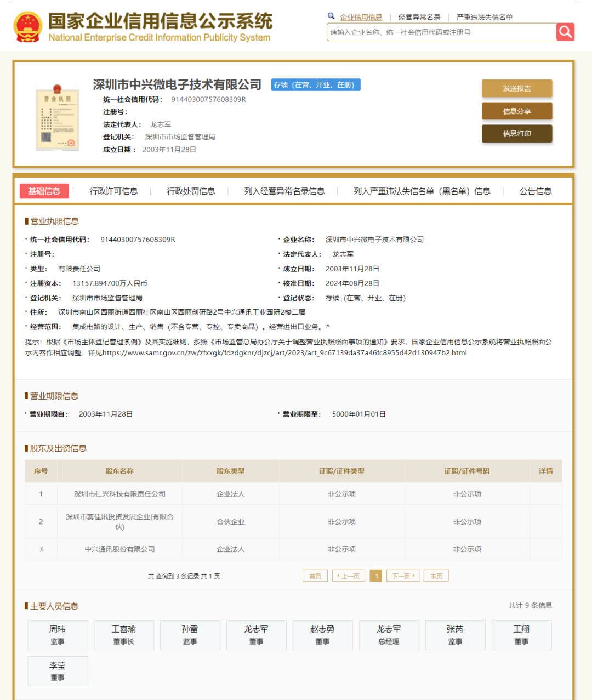This screenshot has height=700, width=592.
Task: Click the 股东类型 column header
Action: 230,471
